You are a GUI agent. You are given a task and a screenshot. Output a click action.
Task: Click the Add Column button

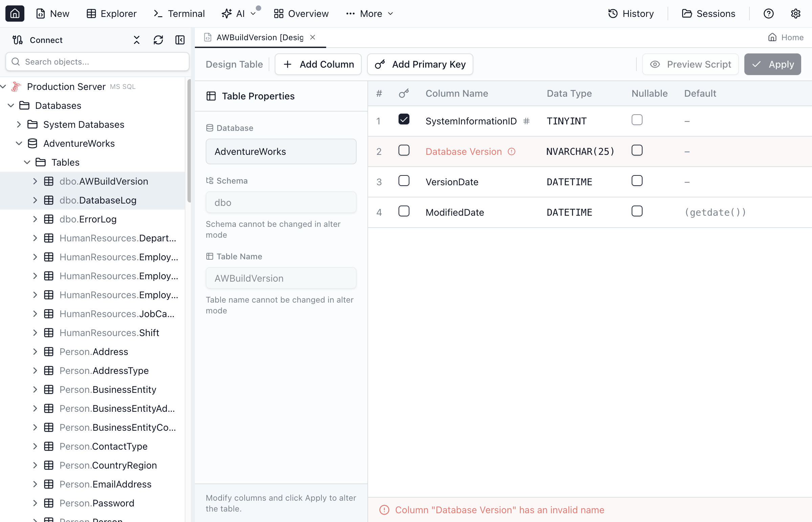tap(318, 64)
